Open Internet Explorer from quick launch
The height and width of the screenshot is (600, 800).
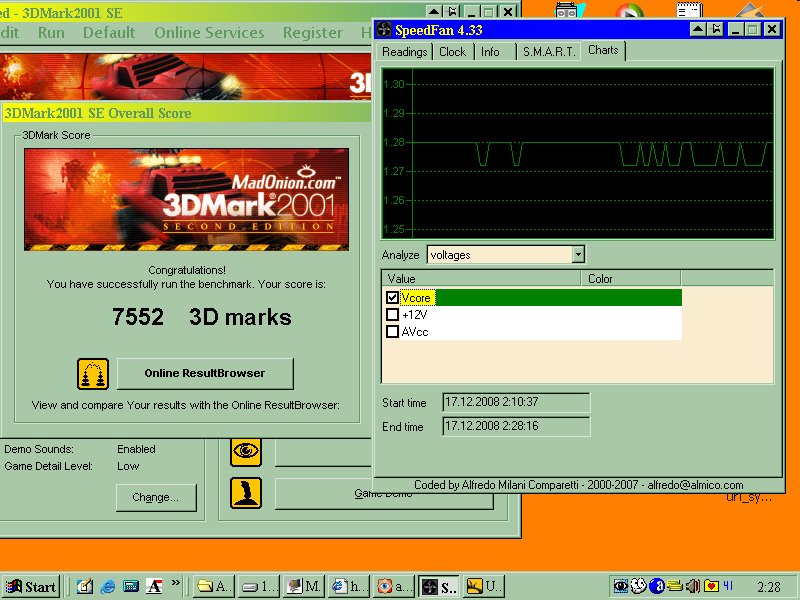[x=108, y=586]
